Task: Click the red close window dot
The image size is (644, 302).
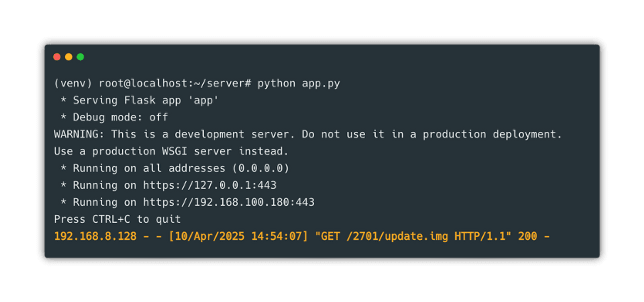Action: tap(57, 57)
